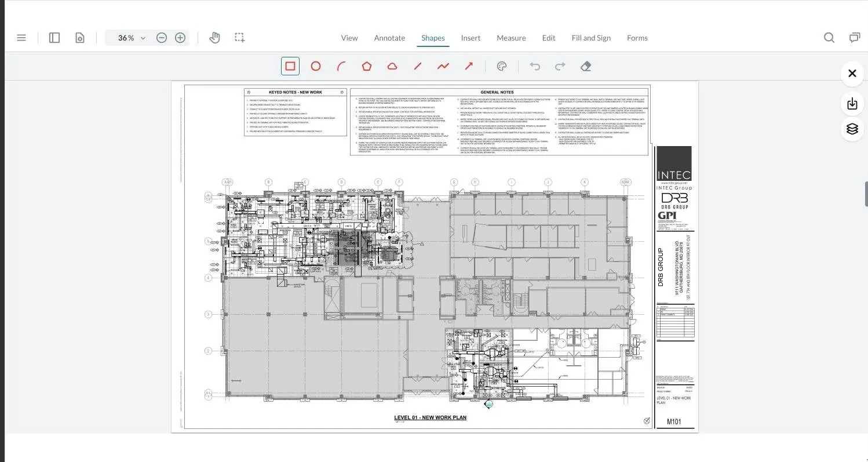
Task: Click the LEVEL 01 - NEW WORK PLAN title
Action: click(430, 417)
